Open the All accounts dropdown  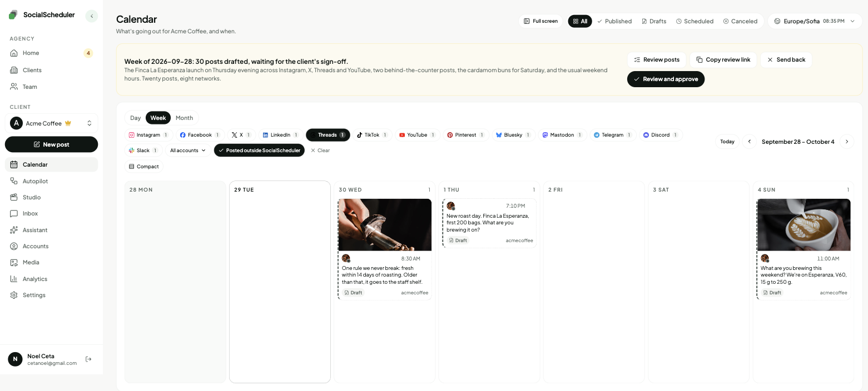point(188,151)
